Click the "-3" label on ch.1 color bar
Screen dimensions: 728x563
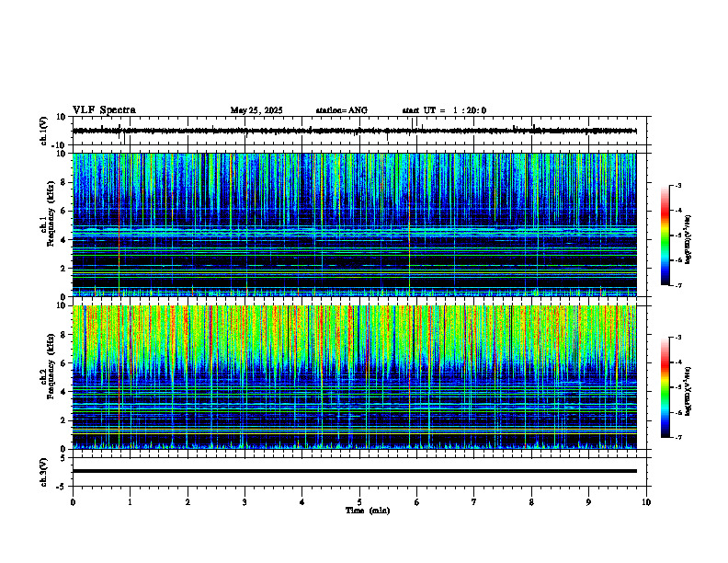pos(677,185)
